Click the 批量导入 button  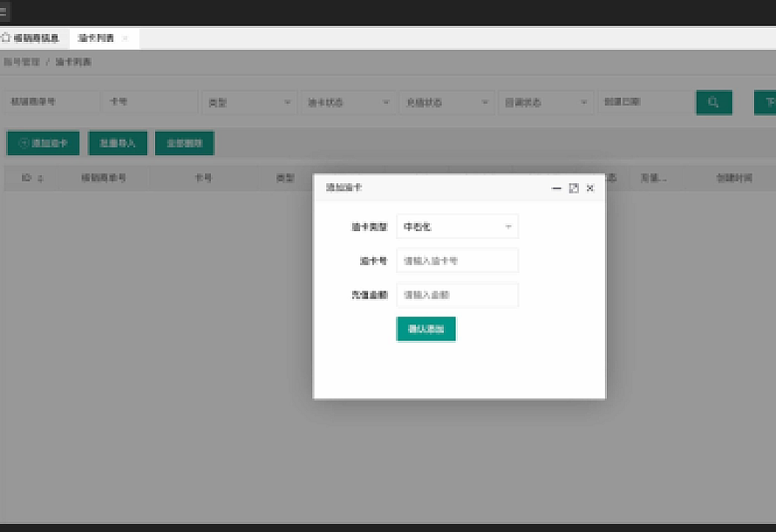(x=119, y=143)
